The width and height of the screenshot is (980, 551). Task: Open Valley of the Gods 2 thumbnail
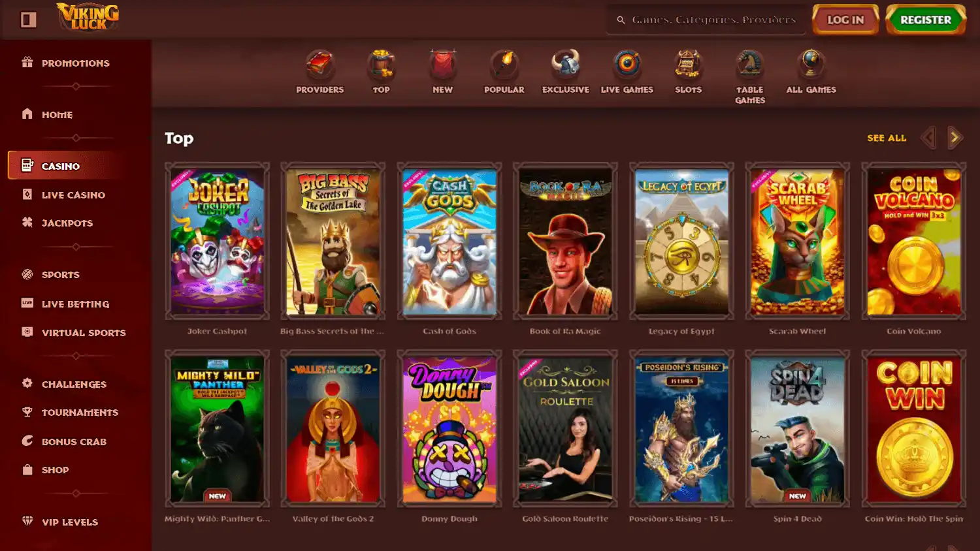click(x=333, y=428)
